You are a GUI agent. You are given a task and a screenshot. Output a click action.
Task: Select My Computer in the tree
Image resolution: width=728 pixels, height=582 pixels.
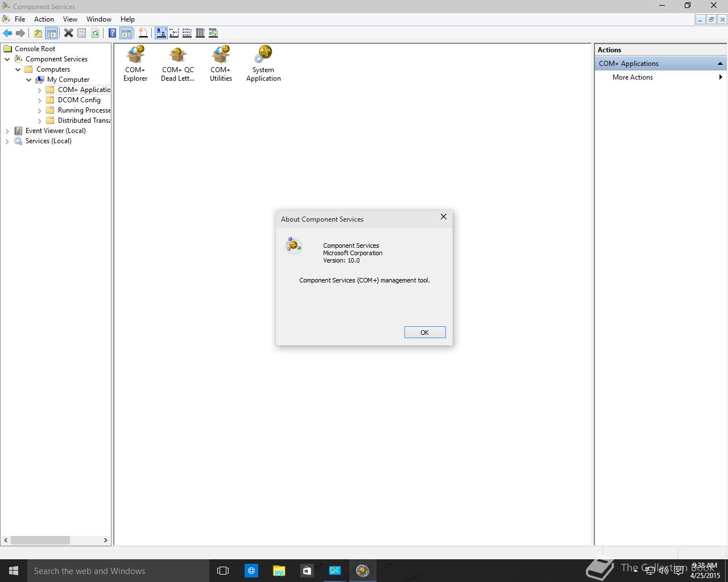(x=68, y=80)
